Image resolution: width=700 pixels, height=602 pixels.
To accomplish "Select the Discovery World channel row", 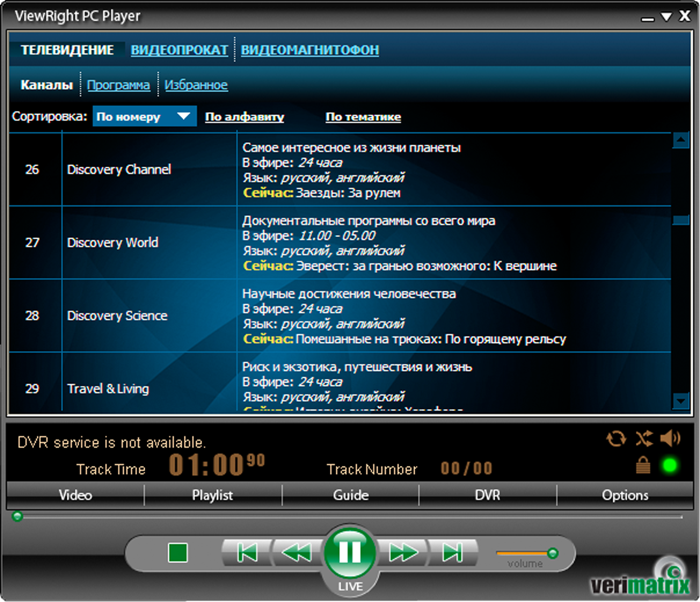I will point(112,243).
